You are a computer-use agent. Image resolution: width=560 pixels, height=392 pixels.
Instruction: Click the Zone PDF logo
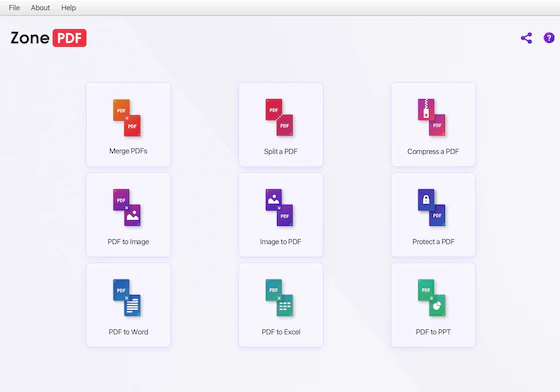coord(49,38)
